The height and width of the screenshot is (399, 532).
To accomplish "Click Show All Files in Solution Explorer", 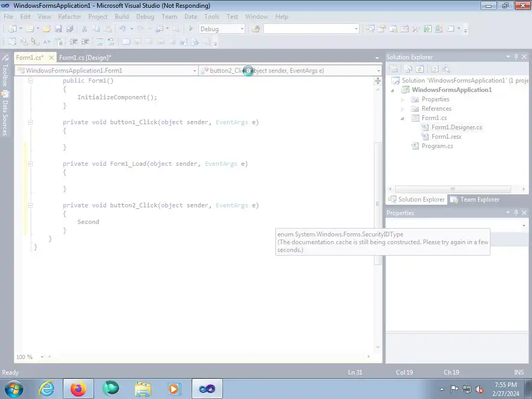I will [408, 69].
